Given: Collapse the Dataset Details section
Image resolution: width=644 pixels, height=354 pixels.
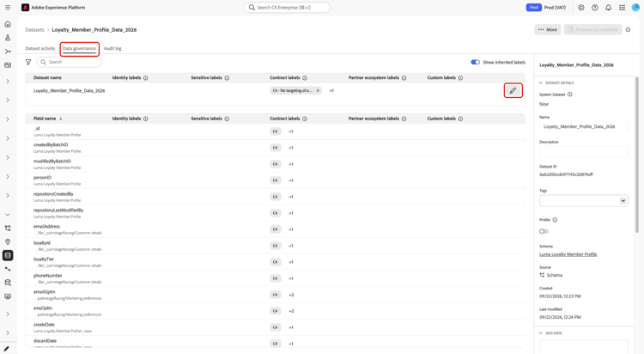Looking at the screenshot, I should (540, 82).
